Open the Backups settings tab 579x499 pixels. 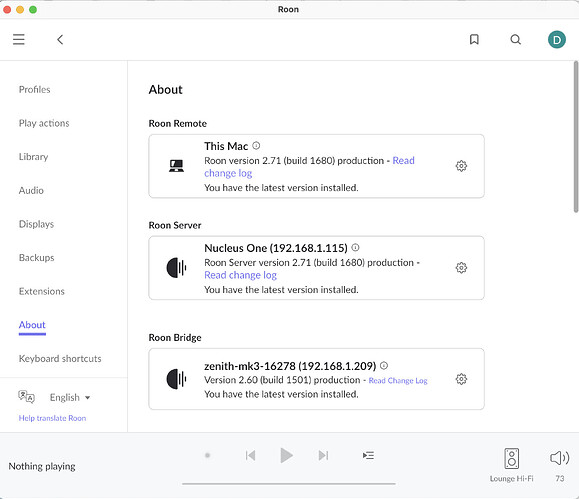[x=37, y=257]
